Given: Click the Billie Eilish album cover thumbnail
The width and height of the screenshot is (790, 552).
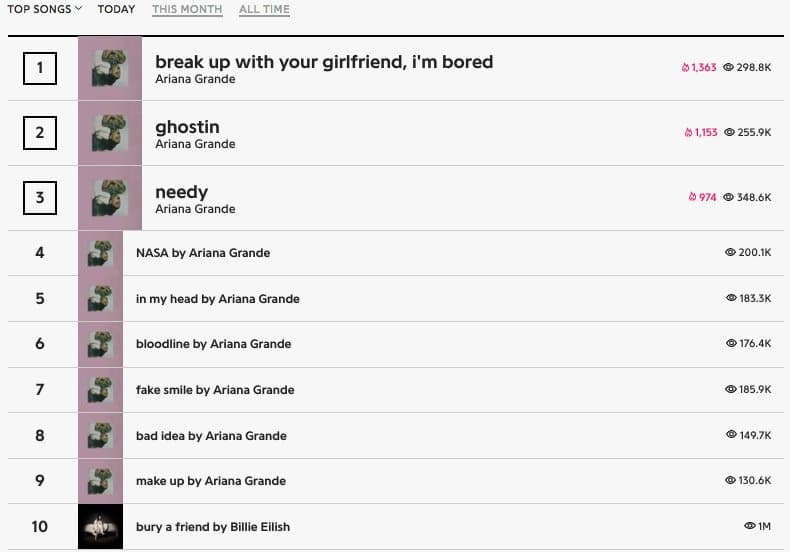Looking at the screenshot, I should tap(100, 526).
